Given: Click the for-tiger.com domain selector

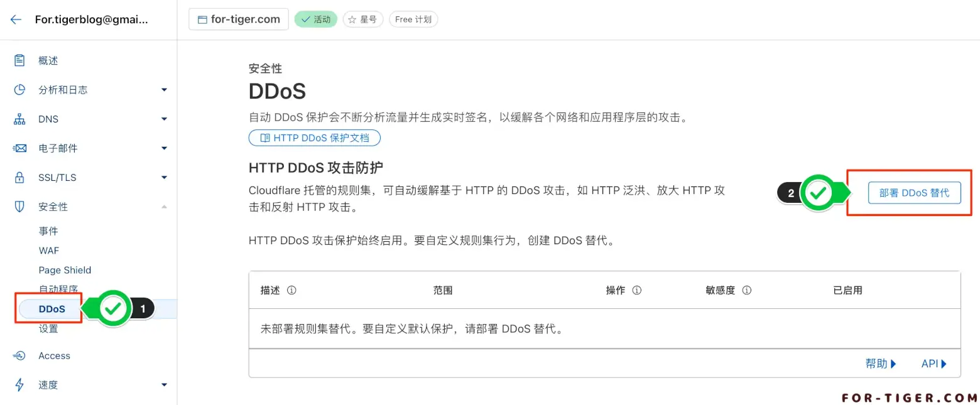Looking at the screenshot, I should coord(239,19).
